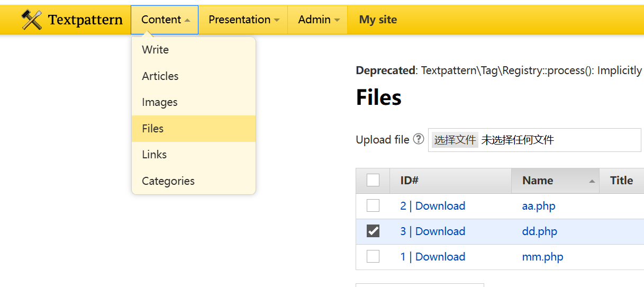644x287 pixels.
Task: Open the aa.php file name link
Action: coord(539,206)
